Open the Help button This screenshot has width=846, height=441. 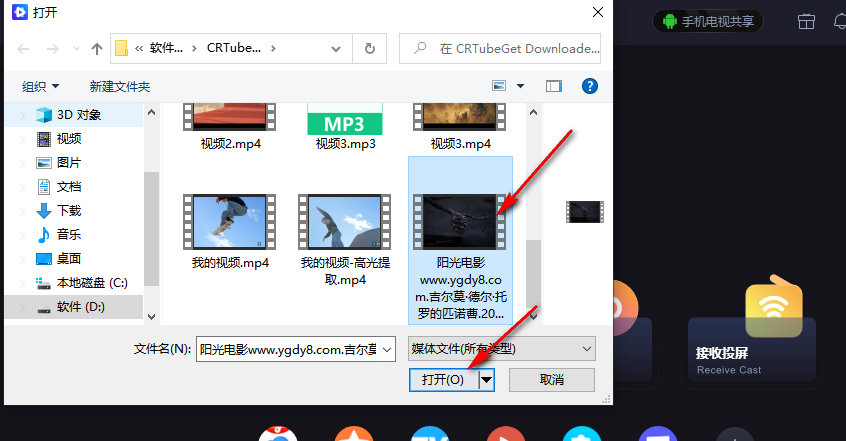tap(590, 86)
